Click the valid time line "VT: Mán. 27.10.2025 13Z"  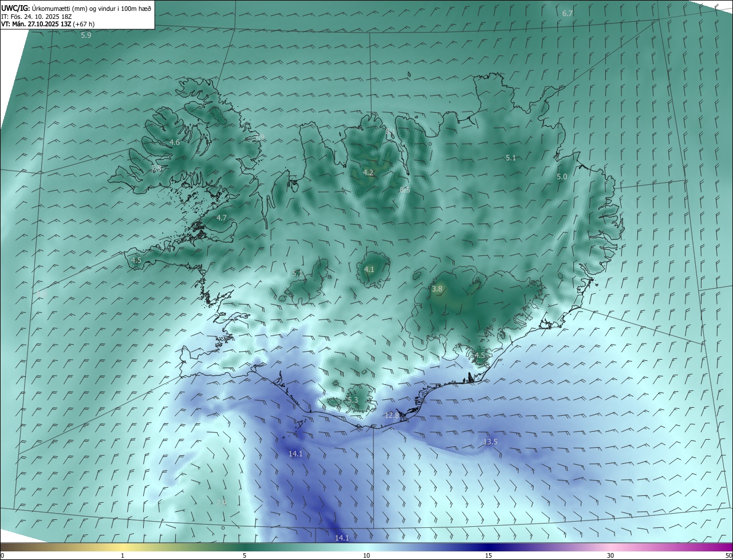pyautogui.click(x=36, y=24)
